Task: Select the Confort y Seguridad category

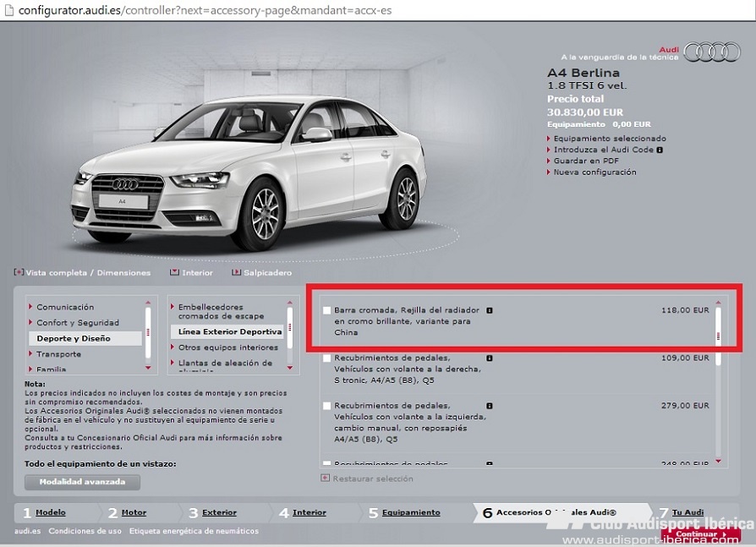Action: coord(78,323)
